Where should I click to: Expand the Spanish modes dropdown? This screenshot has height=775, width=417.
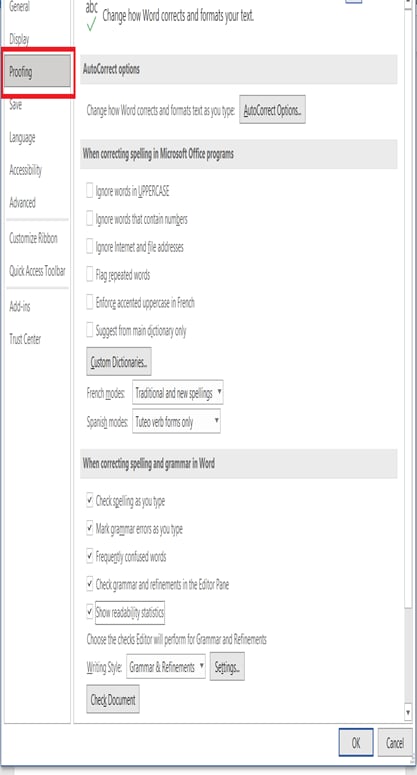pos(176,422)
